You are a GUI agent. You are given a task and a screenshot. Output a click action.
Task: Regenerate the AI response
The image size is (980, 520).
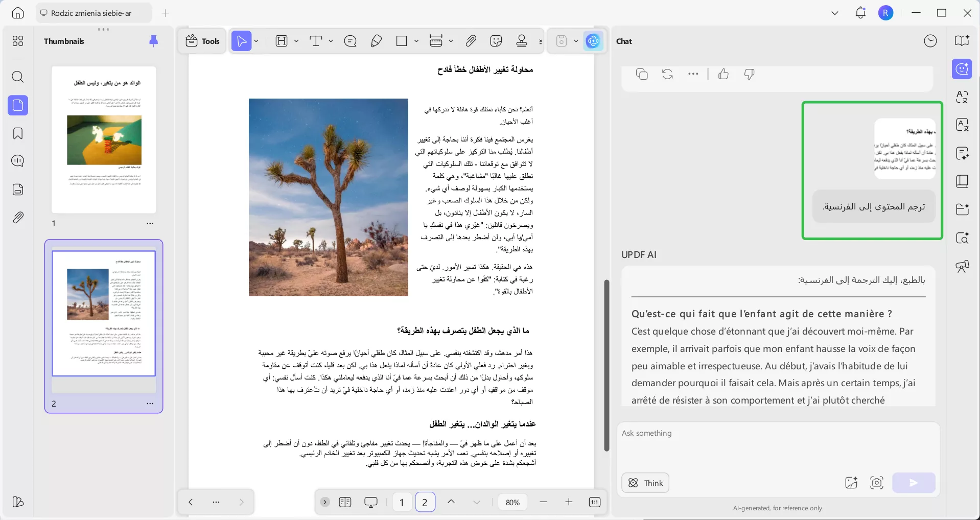pos(668,74)
